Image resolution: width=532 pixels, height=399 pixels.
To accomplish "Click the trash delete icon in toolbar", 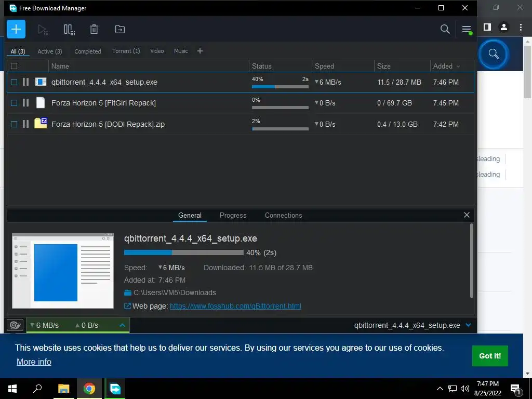I will [94, 30].
